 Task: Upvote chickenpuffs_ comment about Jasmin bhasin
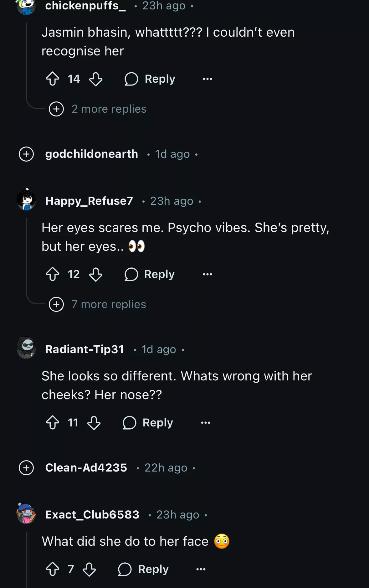pos(53,79)
